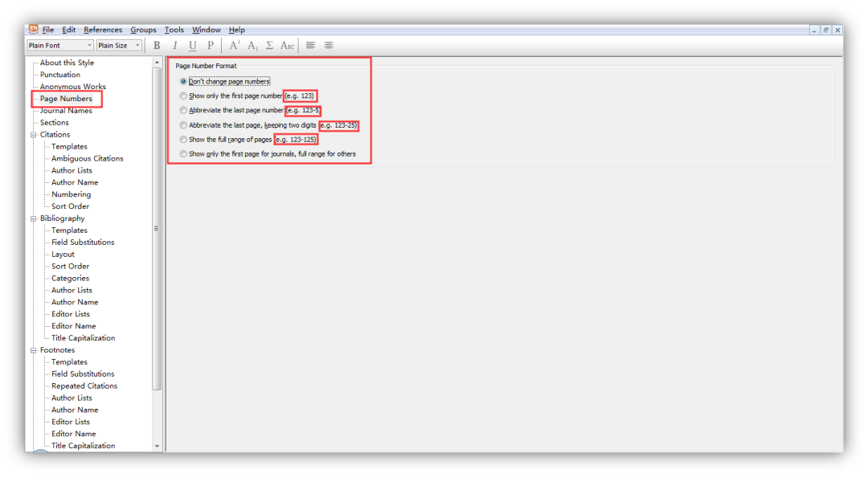The image size is (868, 477).
Task: Apply Plain text formatting (P icon)
Action: pyautogui.click(x=211, y=46)
